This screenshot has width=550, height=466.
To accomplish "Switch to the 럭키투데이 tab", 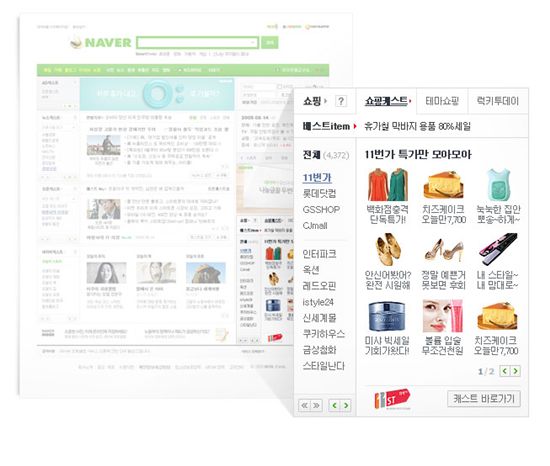I will [x=497, y=101].
